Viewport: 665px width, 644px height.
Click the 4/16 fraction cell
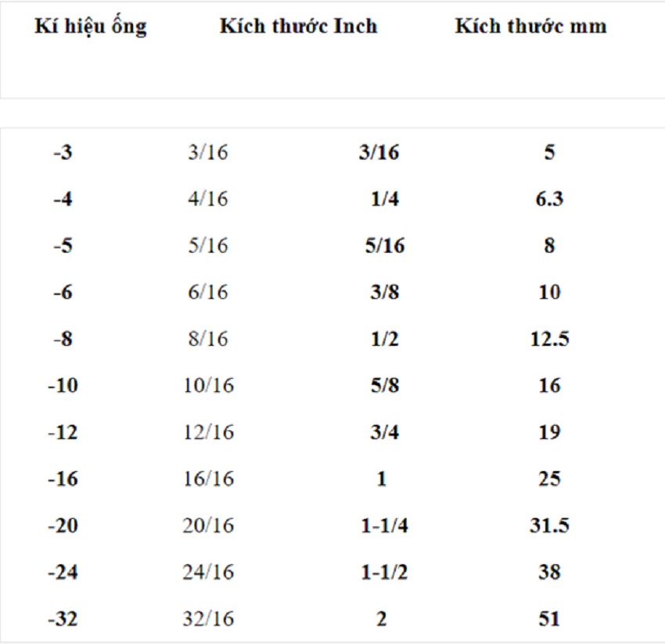click(x=208, y=199)
